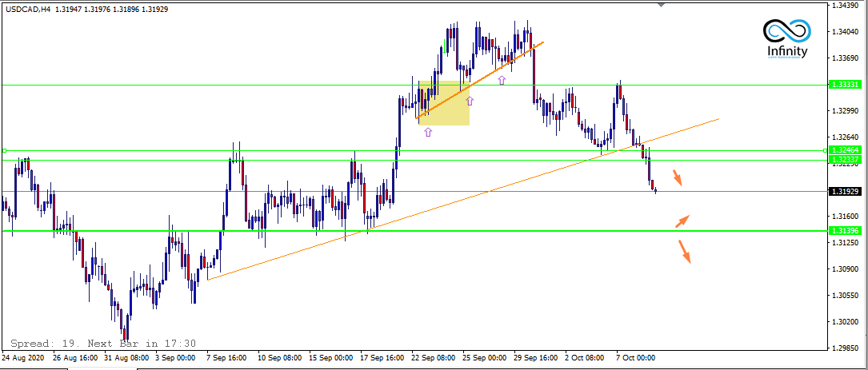The width and height of the screenshot is (868, 370).
Task: Click the 1.31250 value on price axis
Action: (x=845, y=243)
